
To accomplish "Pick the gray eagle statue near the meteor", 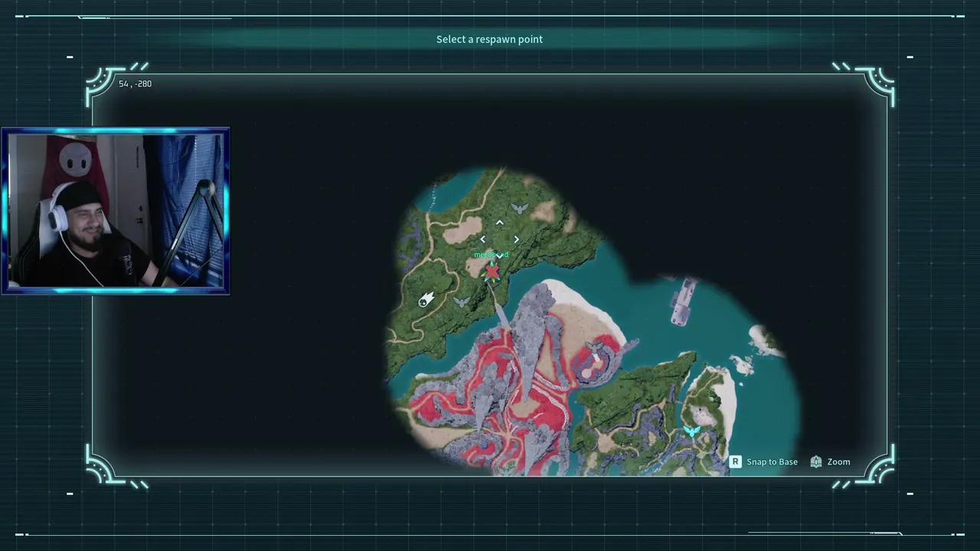I will point(461,302).
